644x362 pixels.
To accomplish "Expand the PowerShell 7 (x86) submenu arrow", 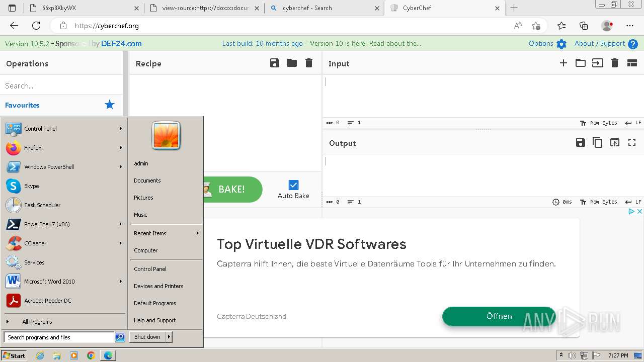I will coord(121,224).
